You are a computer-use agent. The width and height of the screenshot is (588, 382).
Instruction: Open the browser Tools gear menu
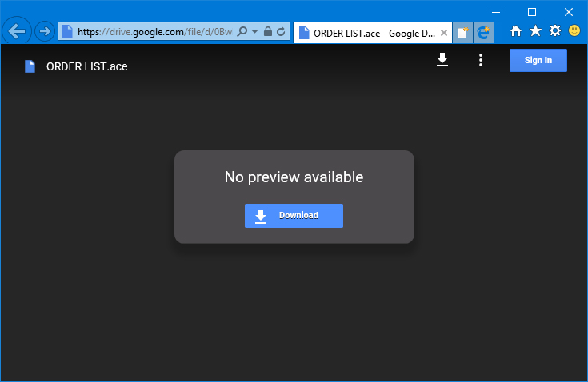pyautogui.click(x=554, y=30)
